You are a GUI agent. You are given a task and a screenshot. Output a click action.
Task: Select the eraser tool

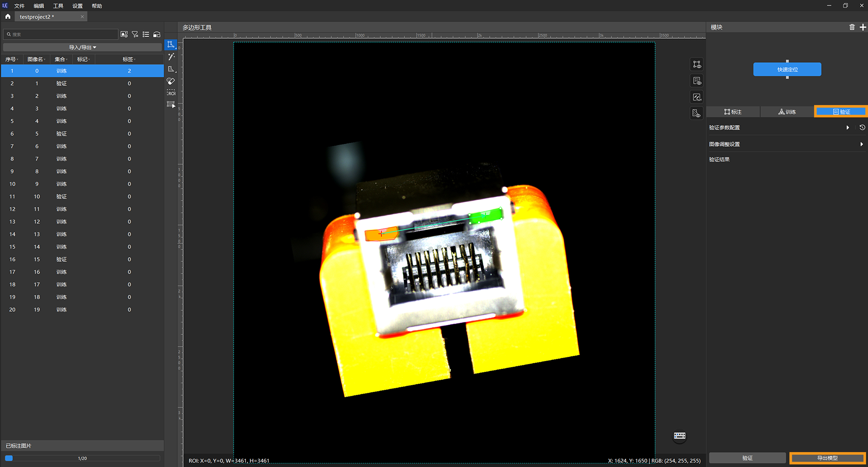tap(171, 81)
